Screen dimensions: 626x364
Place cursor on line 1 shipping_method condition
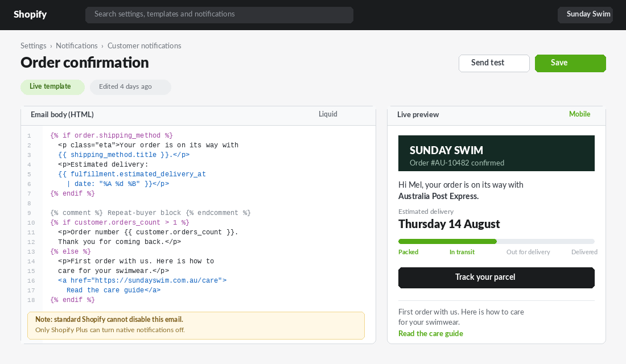pyautogui.click(x=112, y=136)
